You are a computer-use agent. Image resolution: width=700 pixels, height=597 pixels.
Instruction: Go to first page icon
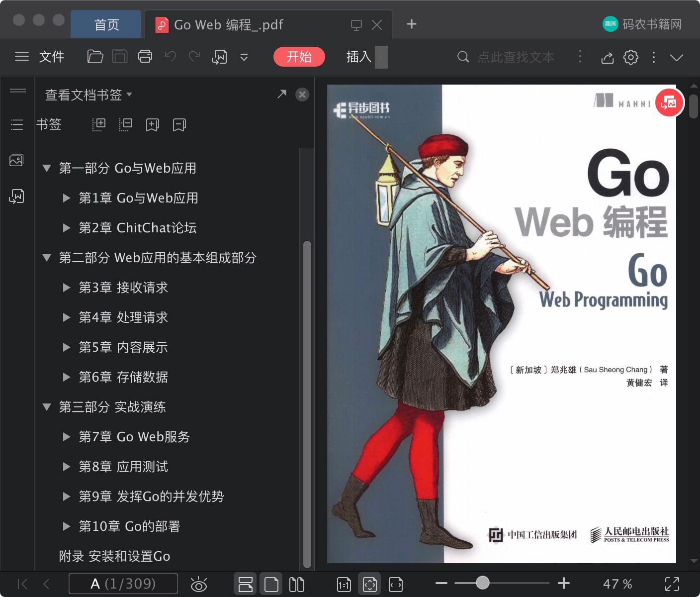pyautogui.click(x=22, y=584)
